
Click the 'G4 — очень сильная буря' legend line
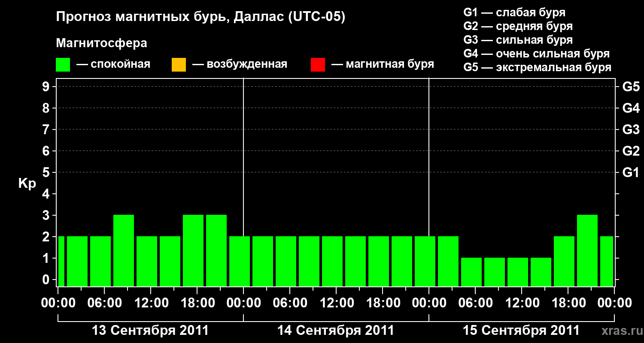(537, 53)
